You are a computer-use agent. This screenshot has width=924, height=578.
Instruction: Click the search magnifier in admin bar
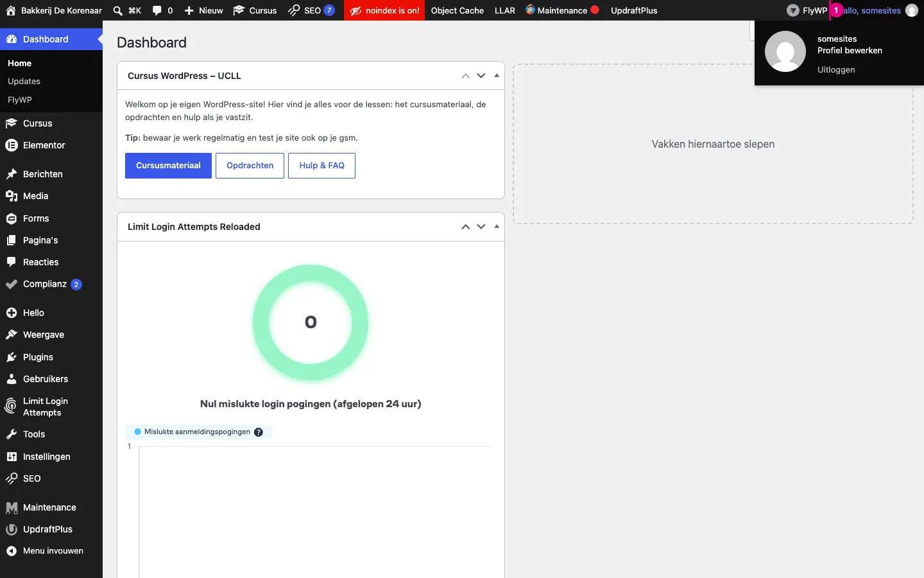click(x=118, y=10)
